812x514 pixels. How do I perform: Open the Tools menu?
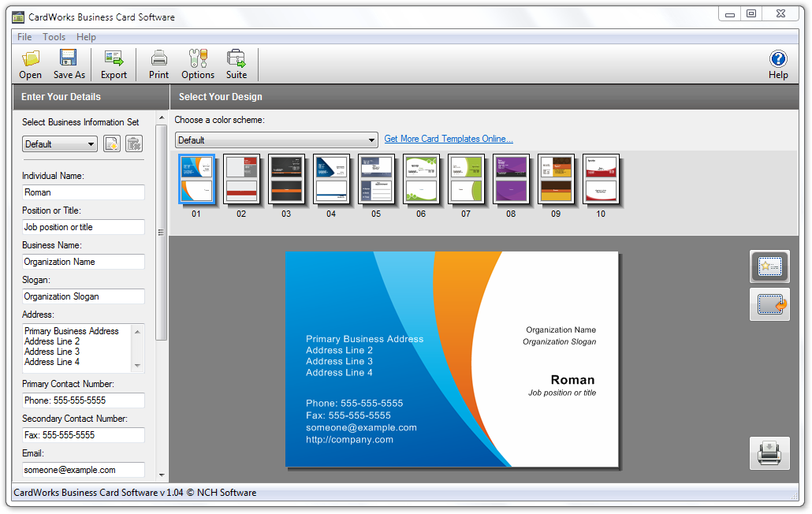click(54, 37)
